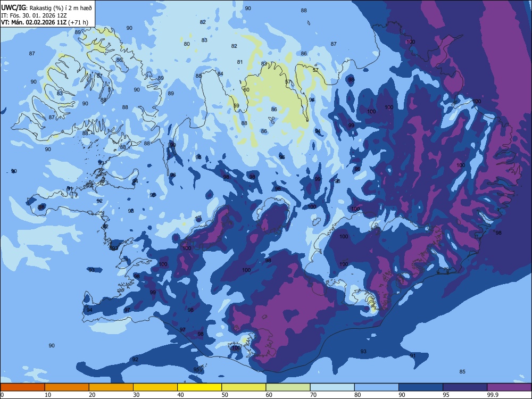Select the 20–30 legend color segment
This screenshot has width=532, height=399.
111,387
